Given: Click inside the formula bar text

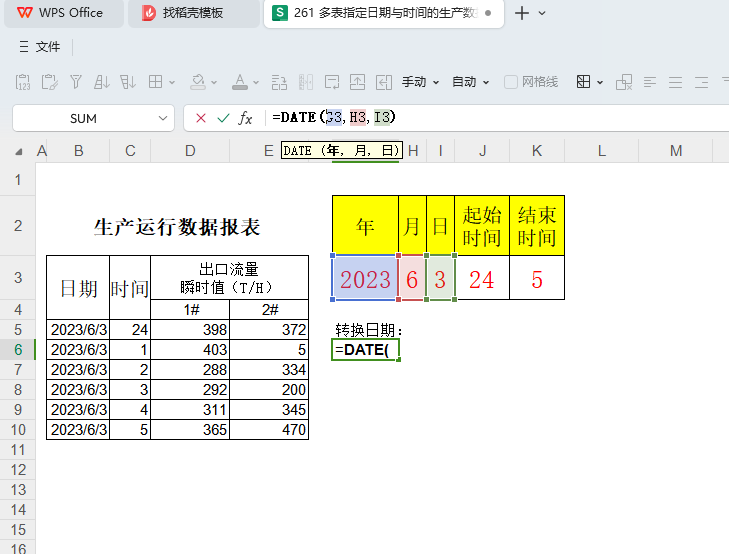Looking at the screenshot, I should [x=334, y=117].
